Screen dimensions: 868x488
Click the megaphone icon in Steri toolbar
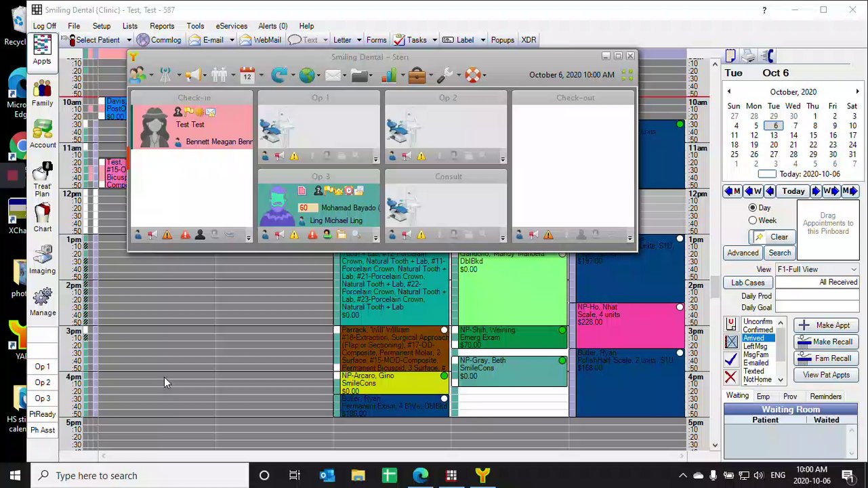point(192,75)
